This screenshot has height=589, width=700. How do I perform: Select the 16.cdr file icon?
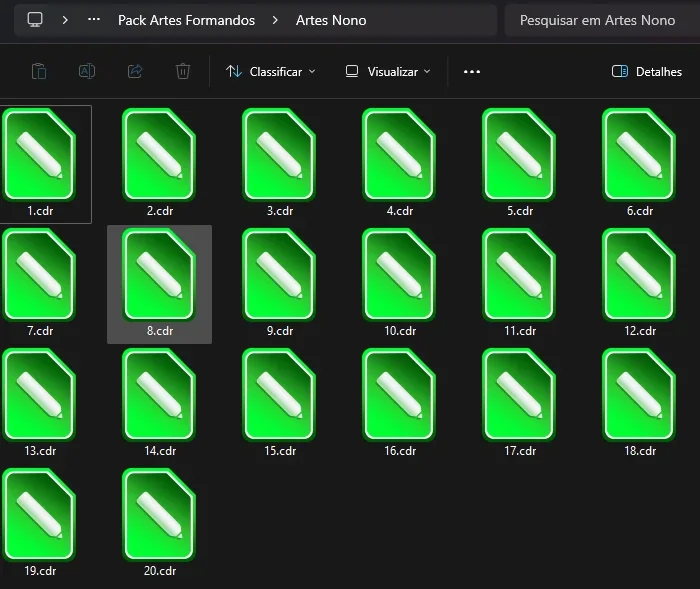400,394
